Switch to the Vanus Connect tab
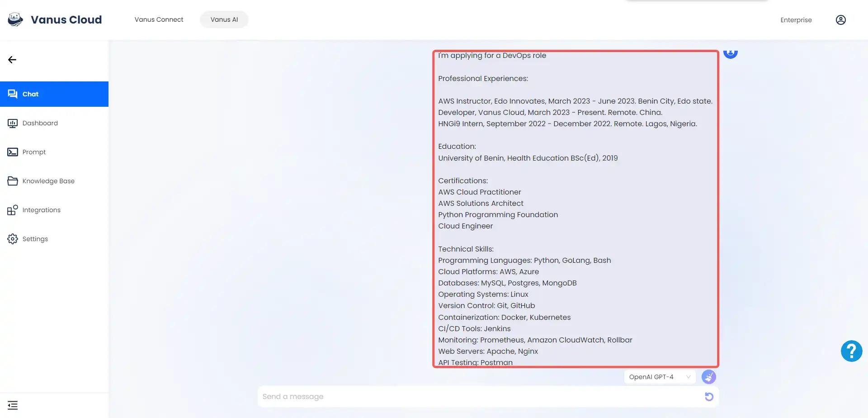The width and height of the screenshot is (868, 418). tap(159, 19)
